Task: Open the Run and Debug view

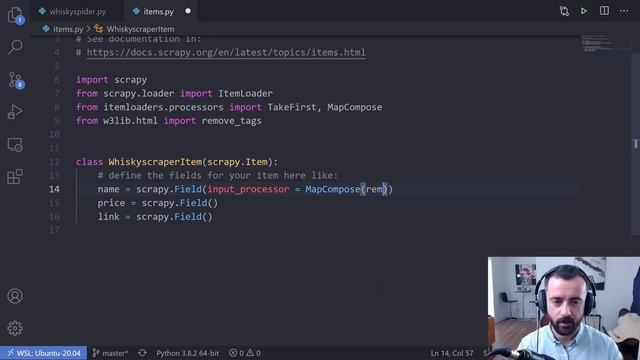Action: point(15,112)
